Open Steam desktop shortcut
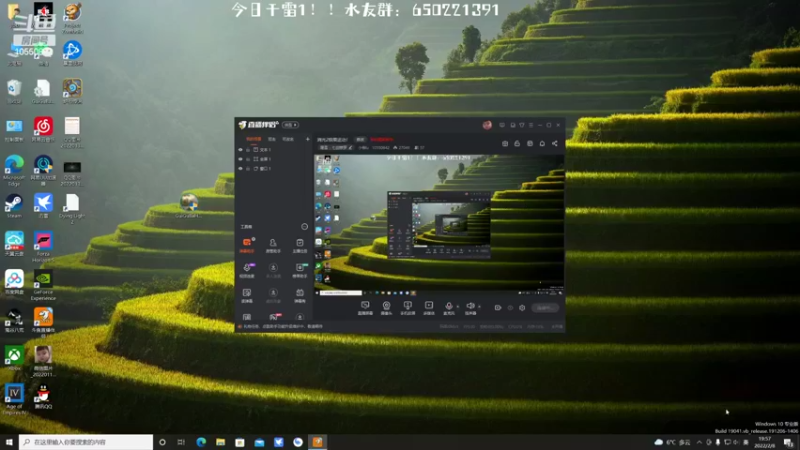The image size is (800, 450). [x=14, y=206]
